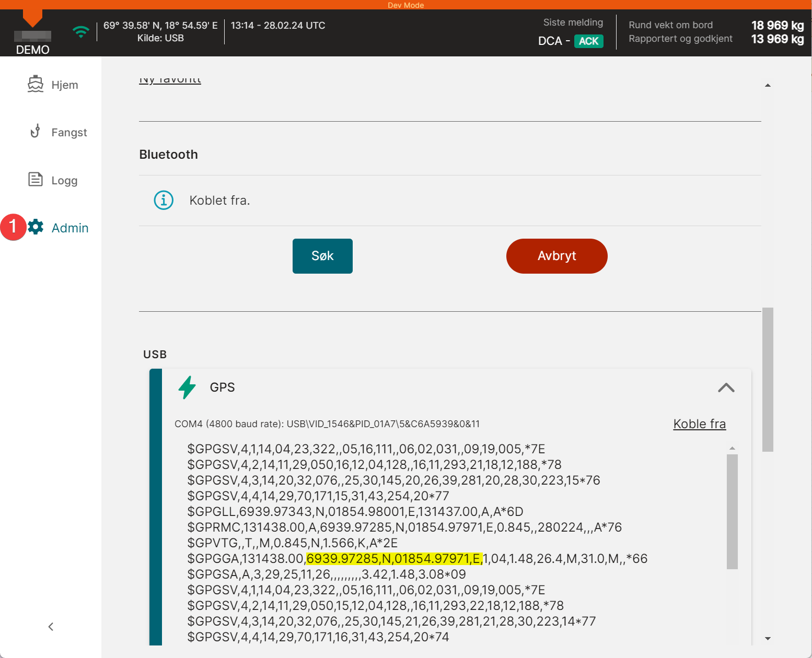Click the ACK status badge
Viewport: 812px width, 658px height.
[589, 41]
